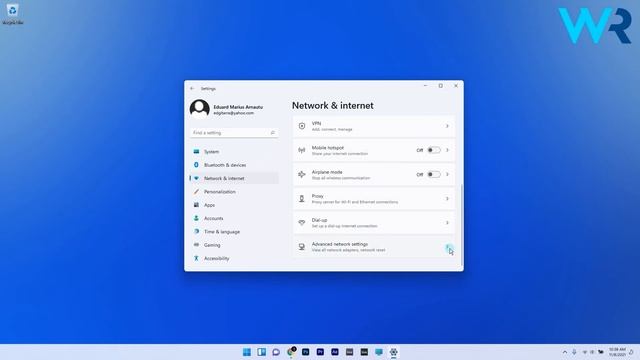Click the System monitor icon
The width and height of the screenshot is (640, 360).
196,151
